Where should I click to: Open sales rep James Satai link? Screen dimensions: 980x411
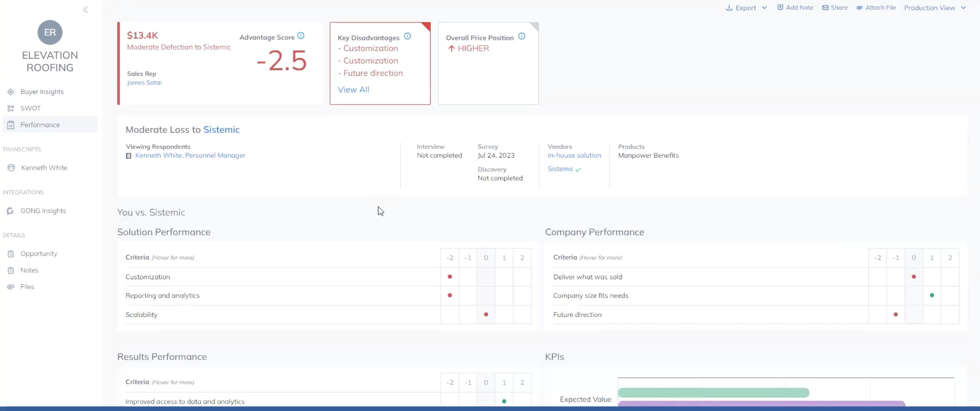[144, 82]
